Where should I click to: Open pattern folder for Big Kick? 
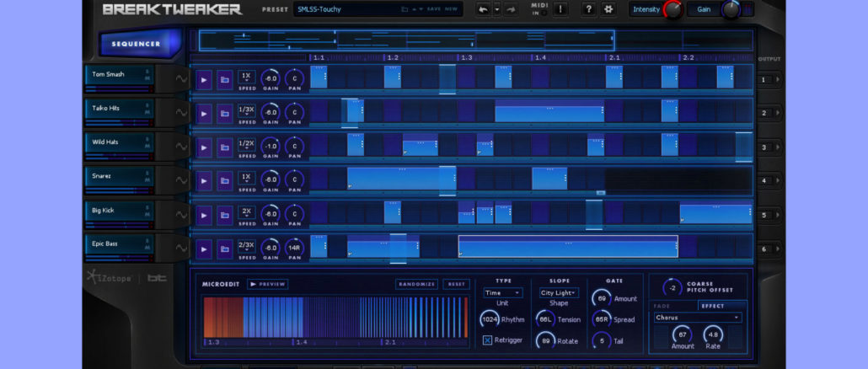tap(224, 215)
